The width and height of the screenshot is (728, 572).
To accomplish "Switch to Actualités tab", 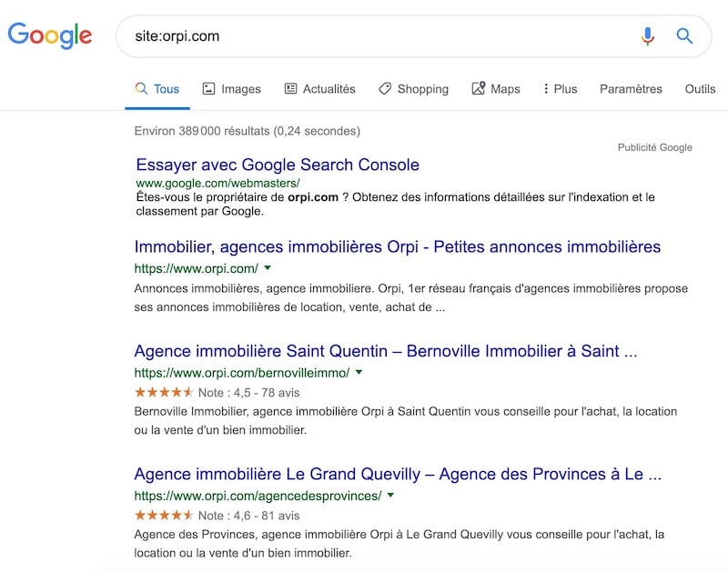I will [319, 89].
